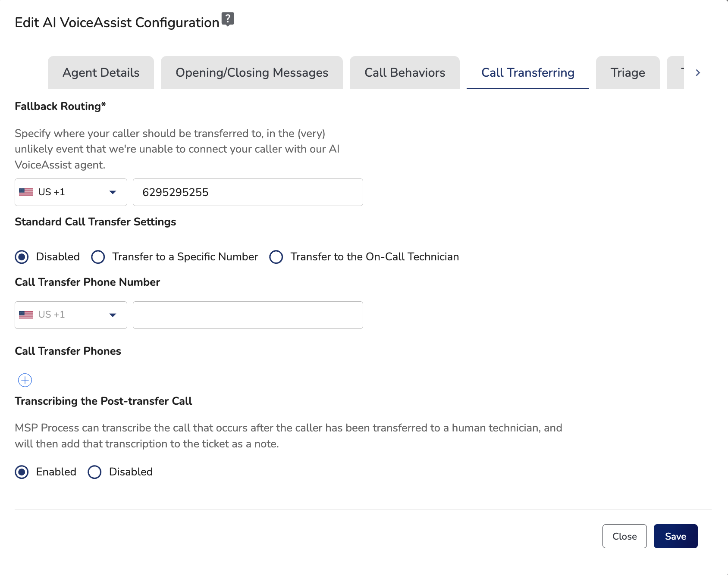Open the Opening/Closing Messages tab
The height and width of the screenshot is (575, 728).
click(x=251, y=72)
